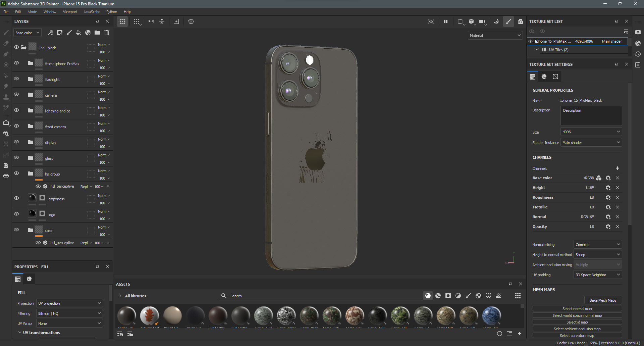
Task: Click Select world space normal map
Action: click(577, 315)
